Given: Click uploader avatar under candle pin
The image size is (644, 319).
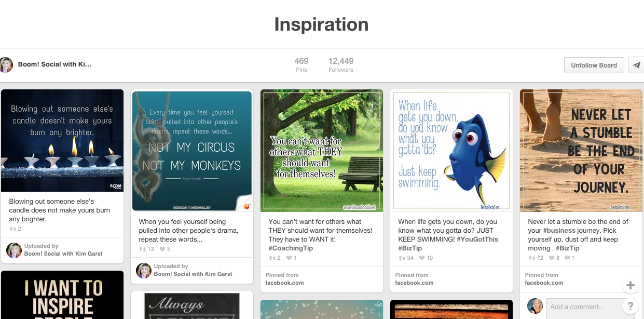Looking at the screenshot, I should [14, 250].
